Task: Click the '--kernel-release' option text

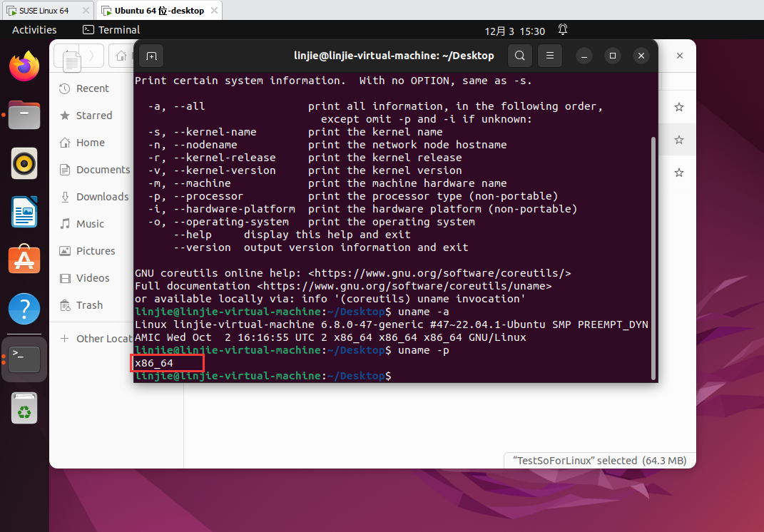Action: [x=225, y=158]
